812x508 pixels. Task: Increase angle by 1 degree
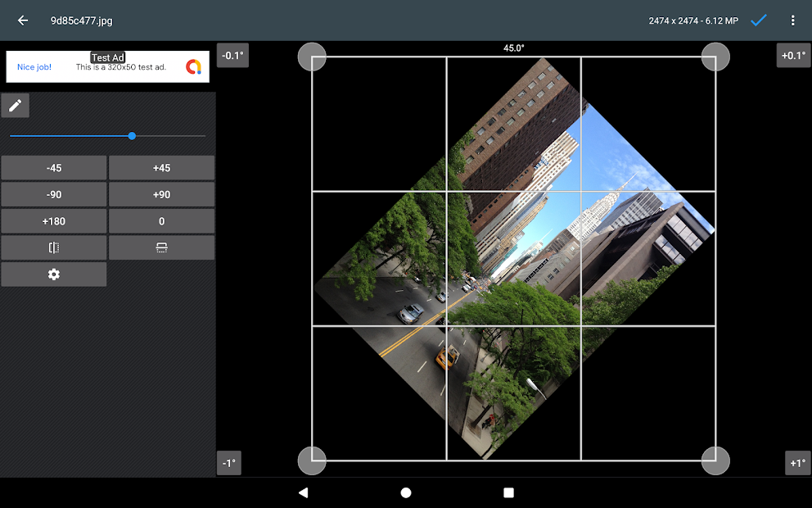point(796,463)
